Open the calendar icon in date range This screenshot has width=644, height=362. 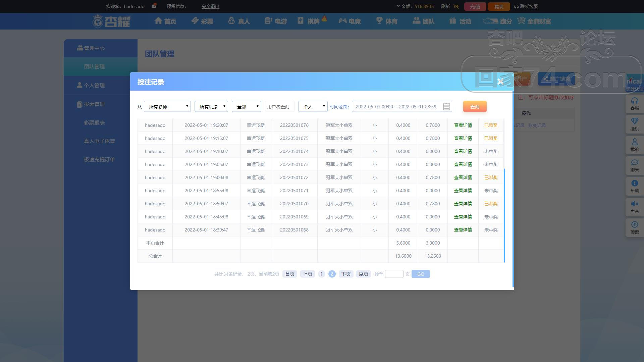coord(446,106)
